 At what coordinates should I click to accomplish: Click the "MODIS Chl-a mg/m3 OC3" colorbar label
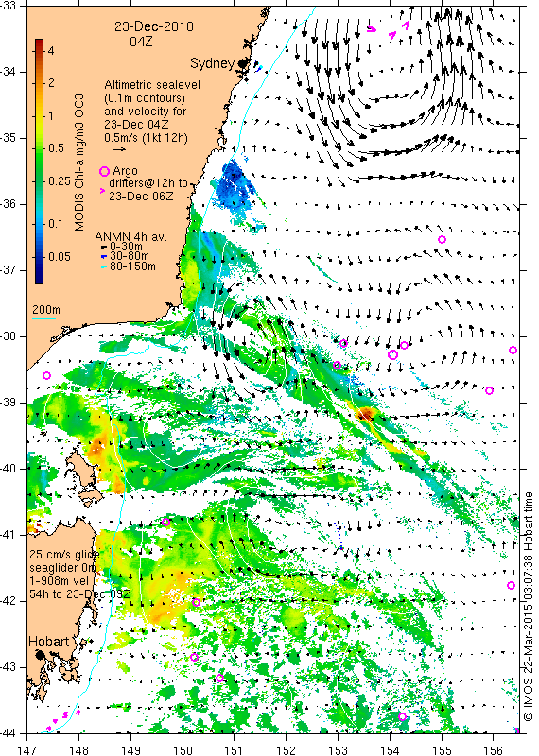(x=79, y=163)
